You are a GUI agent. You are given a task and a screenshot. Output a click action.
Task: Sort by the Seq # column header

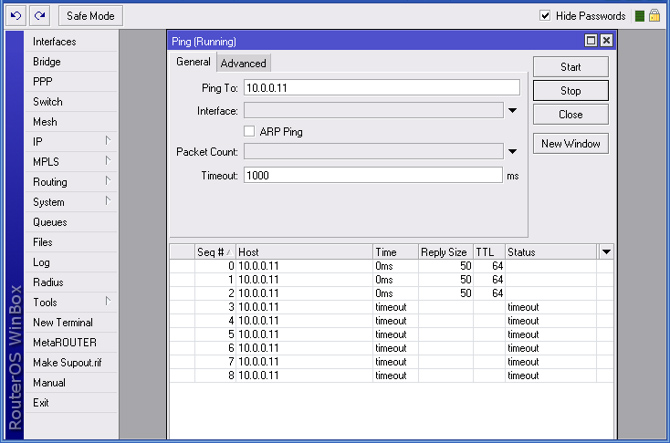214,252
